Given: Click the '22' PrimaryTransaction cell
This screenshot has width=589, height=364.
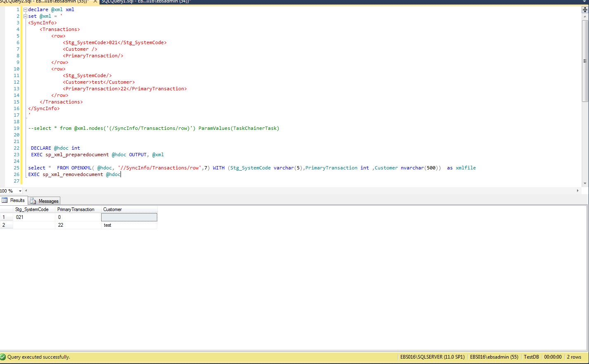Looking at the screenshot, I should tap(78, 225).
